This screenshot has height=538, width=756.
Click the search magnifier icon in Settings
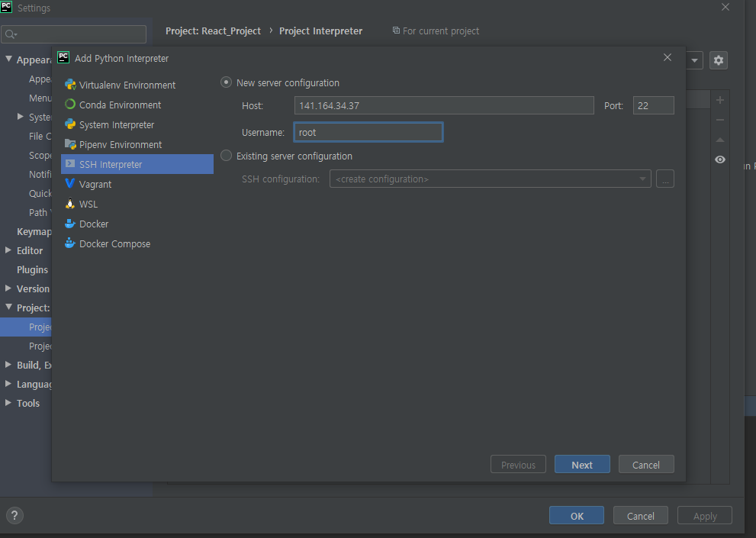(x=11, y=34)
